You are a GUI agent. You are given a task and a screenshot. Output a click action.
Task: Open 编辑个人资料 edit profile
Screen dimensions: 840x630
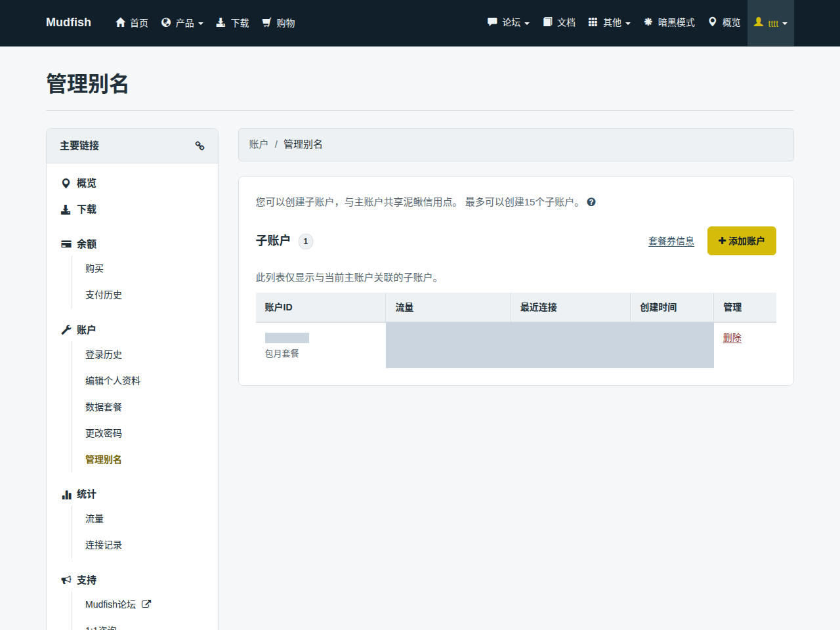tap(113, 381)
